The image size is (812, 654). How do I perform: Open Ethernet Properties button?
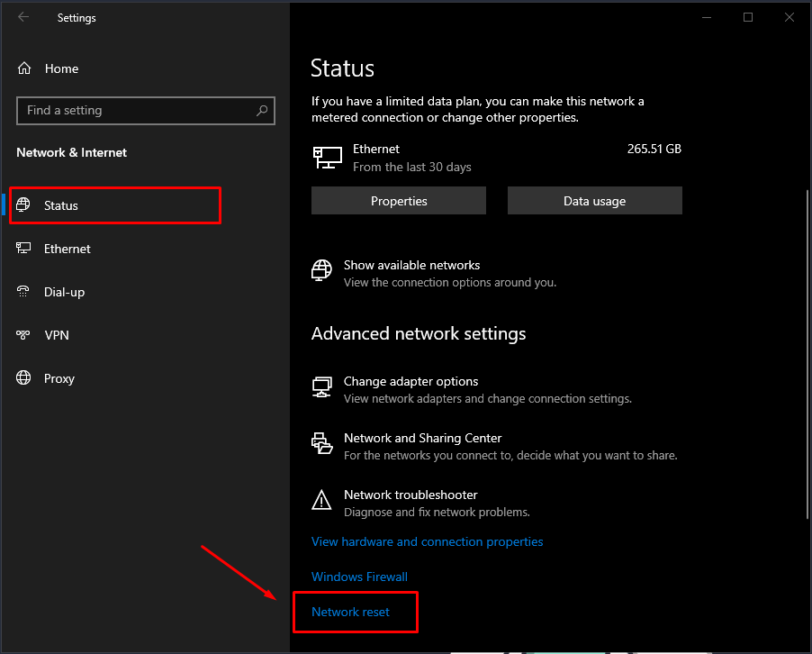(399, 201)
